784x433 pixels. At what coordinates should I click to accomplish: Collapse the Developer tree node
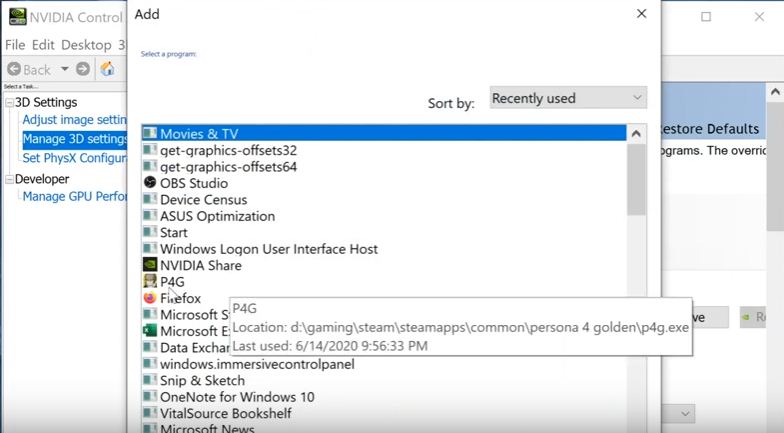[9, 180]
